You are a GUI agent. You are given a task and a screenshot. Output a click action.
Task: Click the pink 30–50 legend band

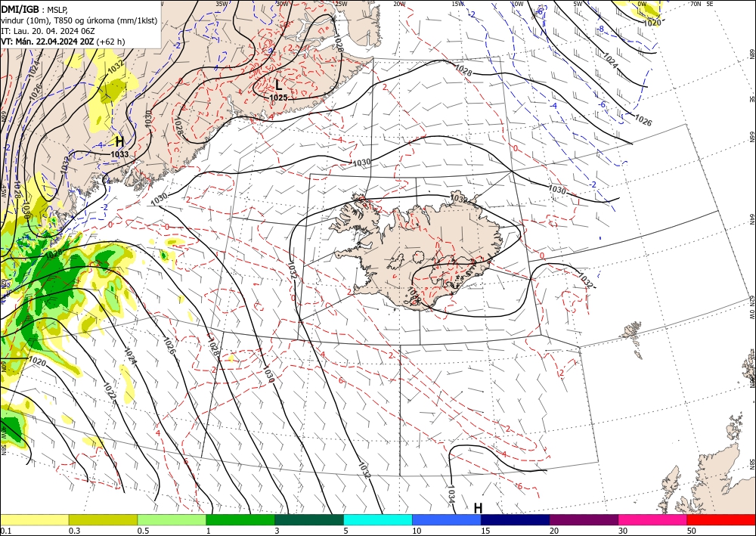point(653,519)
